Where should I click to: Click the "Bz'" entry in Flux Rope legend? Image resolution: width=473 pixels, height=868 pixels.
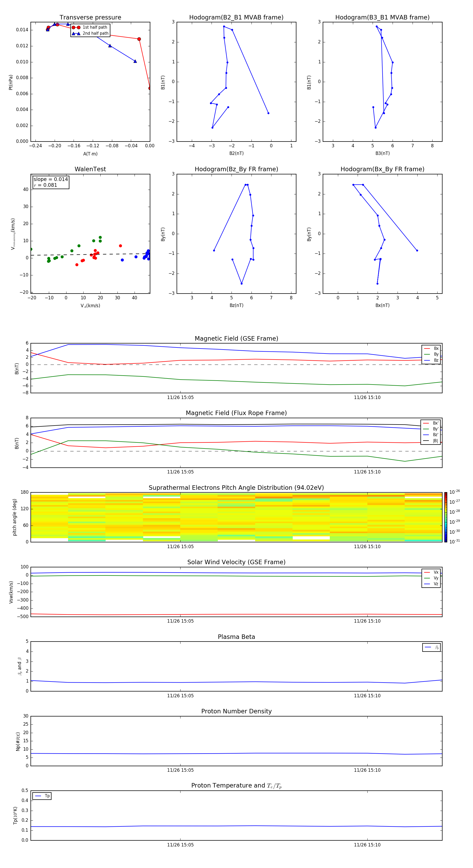[x=431, y=435]
